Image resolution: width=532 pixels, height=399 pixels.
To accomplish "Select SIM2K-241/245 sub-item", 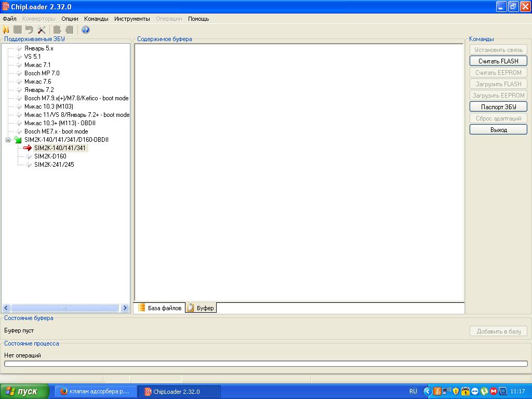I will 54,165.
